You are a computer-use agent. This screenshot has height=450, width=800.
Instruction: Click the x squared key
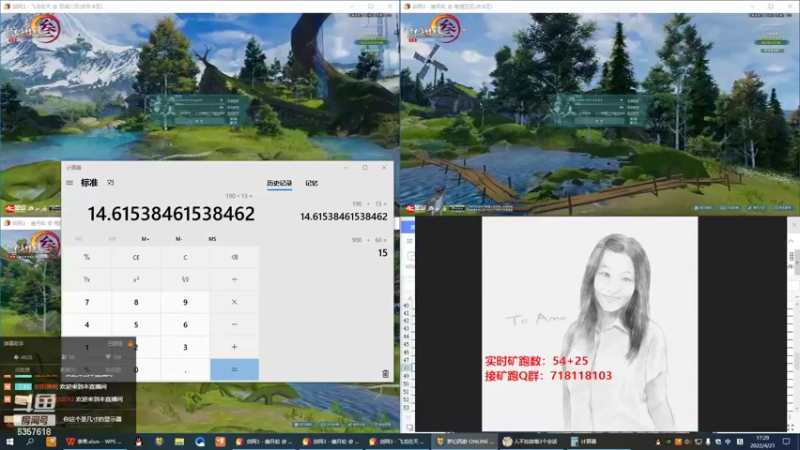136,280
